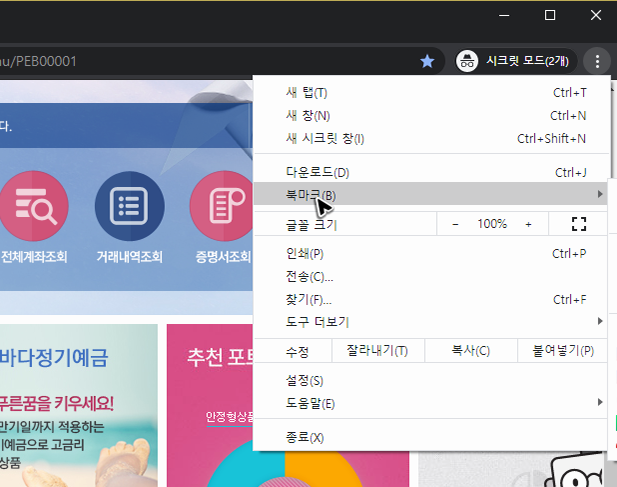The width and height of the screenshot is (617, 487).
Task: Increase zoom with plus button
Action: pos(528,224)
